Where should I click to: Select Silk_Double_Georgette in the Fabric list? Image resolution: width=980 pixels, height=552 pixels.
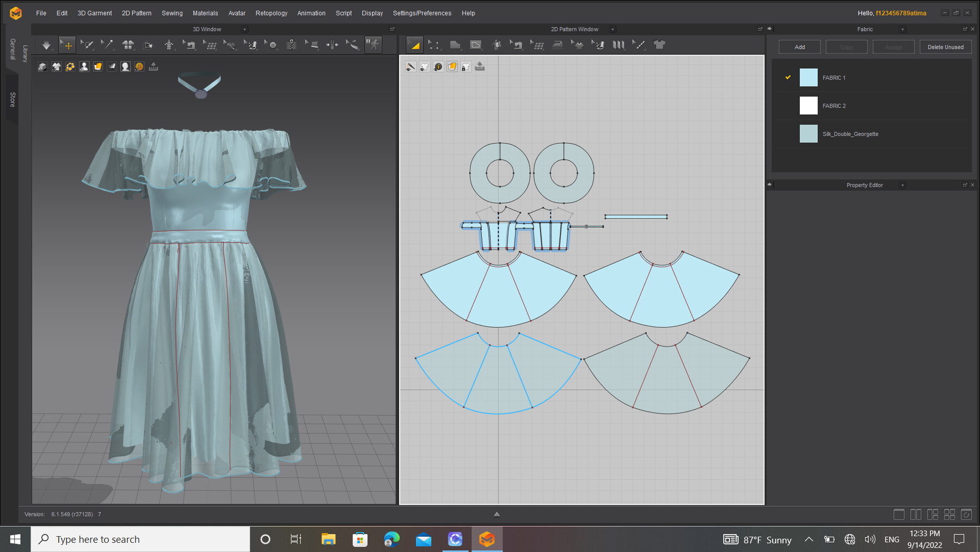coord(849,134)
